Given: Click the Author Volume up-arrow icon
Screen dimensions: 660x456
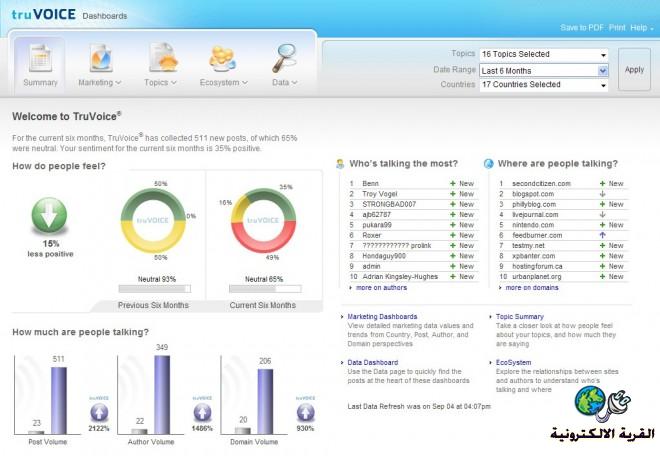Looking at the screenshot, I should pos(202,412).
